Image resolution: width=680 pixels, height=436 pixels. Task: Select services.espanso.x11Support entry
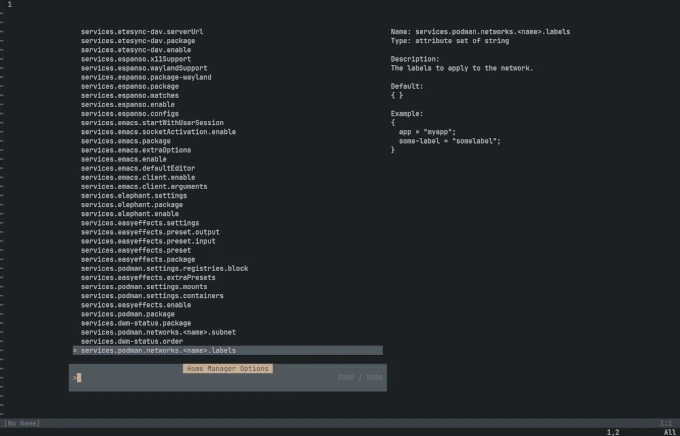point(136,59)
